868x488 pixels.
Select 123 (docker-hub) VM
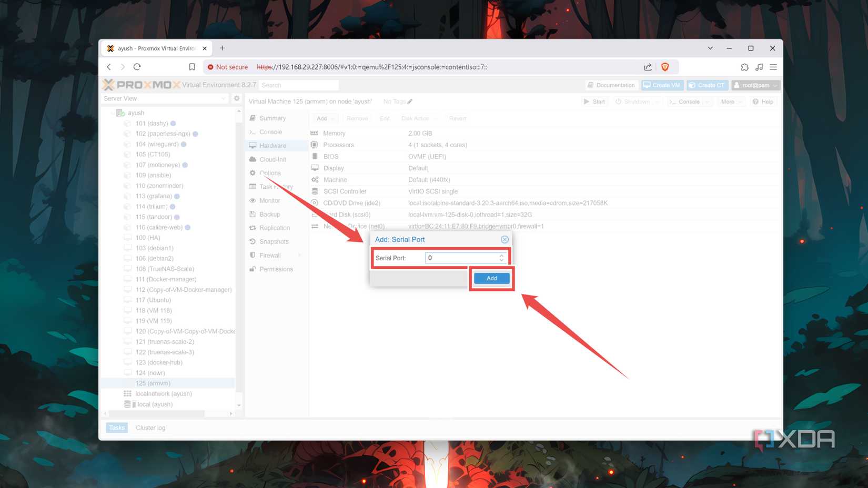pos(159,362)
